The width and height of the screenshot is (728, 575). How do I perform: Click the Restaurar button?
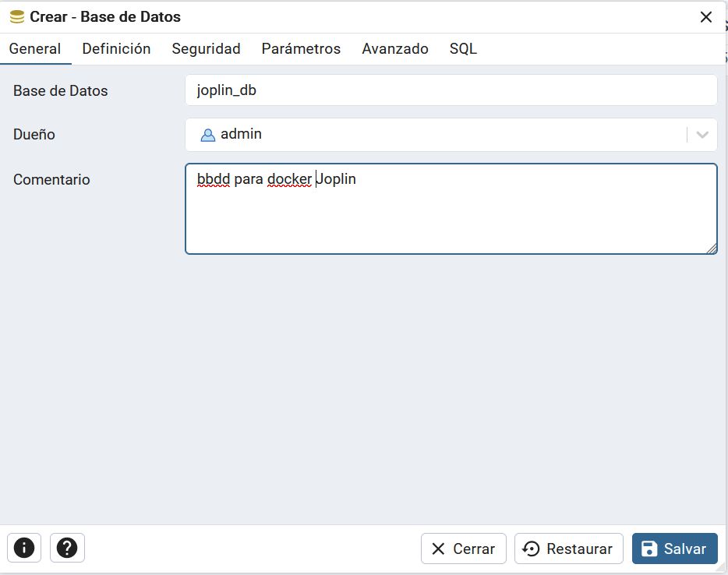(569, 549)
